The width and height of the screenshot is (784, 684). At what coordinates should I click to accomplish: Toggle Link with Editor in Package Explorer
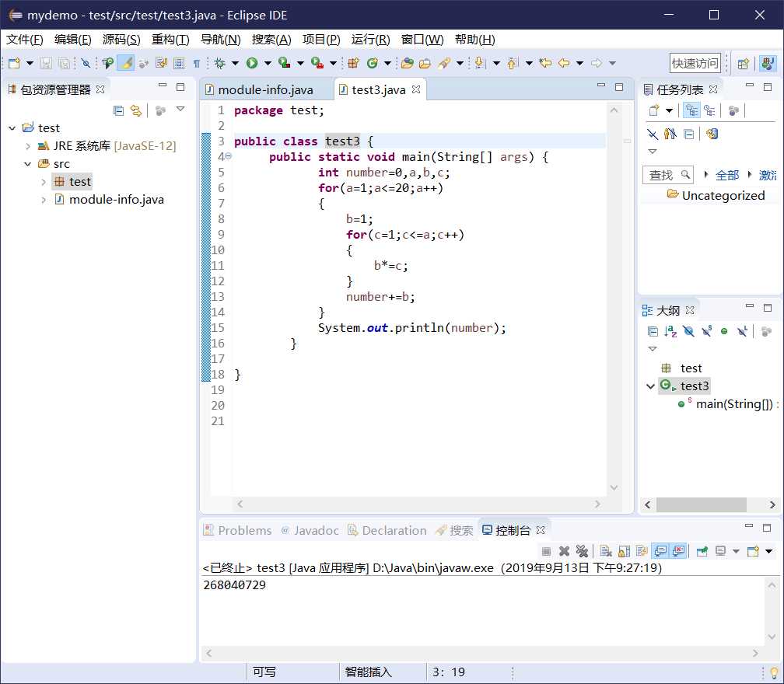pos(136,110)
